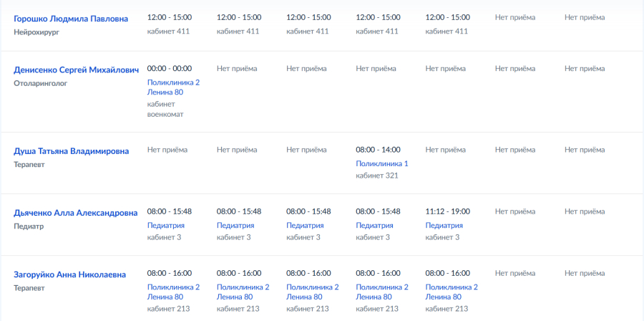This screenshot has height=321, width=644.
Task: Select Денисенко's 00:00 - 00:00 time slot
Action: (x=170, y=68)
